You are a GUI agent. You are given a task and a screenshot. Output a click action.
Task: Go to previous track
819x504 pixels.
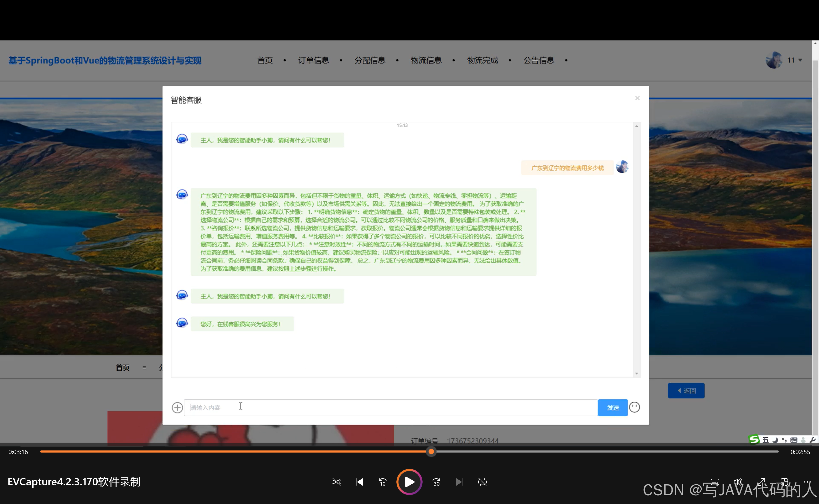point(359,482)
